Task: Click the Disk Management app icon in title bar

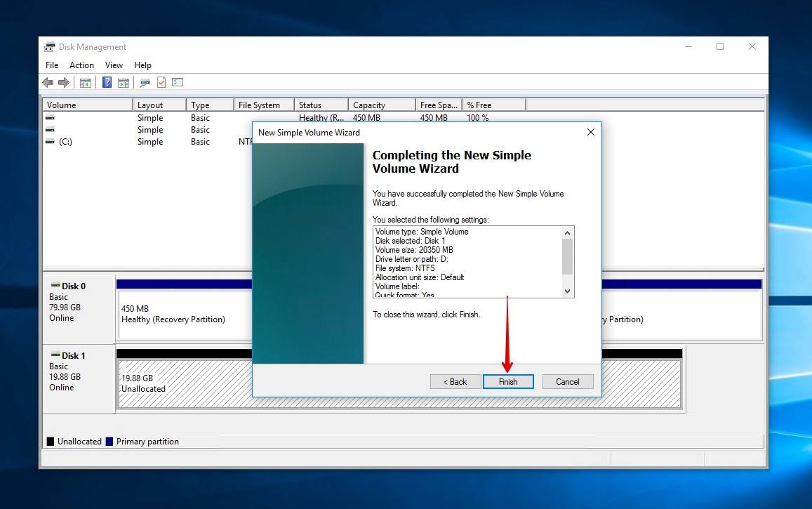Action: tap(48, 46)
